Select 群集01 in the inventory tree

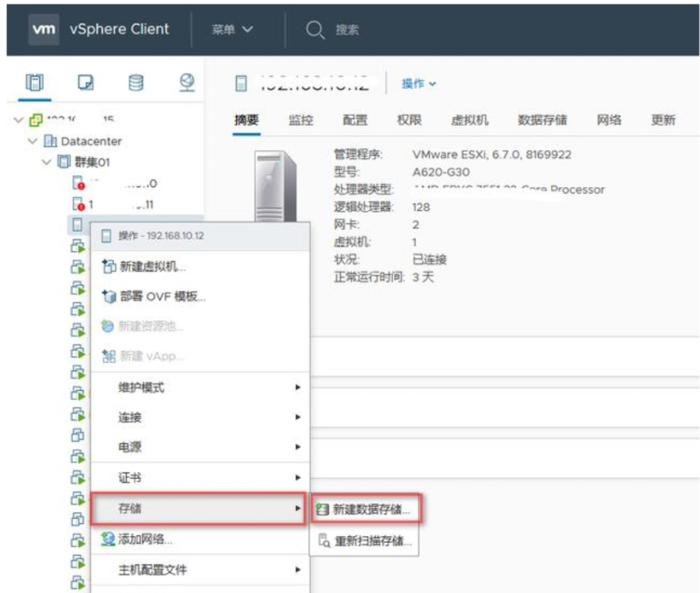pyautogui.click(x=92, y=162)
